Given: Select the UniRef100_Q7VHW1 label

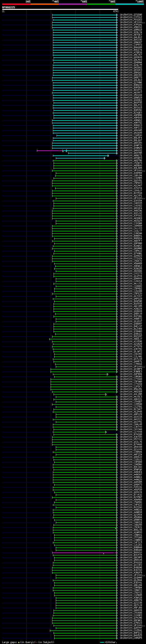Looking at the screenshot, I should click(x=131, y=253).
